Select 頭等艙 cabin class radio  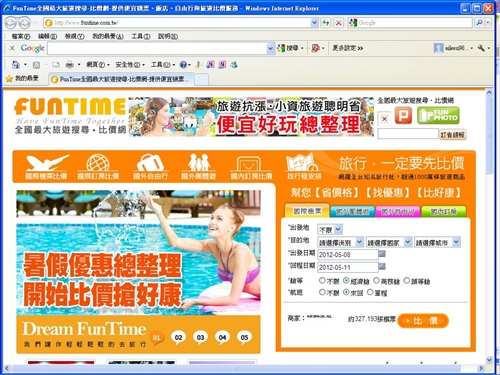tap(407, 280)
